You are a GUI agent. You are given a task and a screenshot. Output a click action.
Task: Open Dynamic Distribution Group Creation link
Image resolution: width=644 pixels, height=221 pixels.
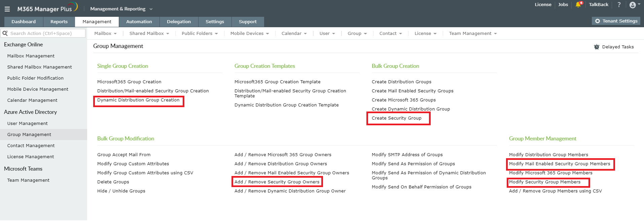click(138, 100)
